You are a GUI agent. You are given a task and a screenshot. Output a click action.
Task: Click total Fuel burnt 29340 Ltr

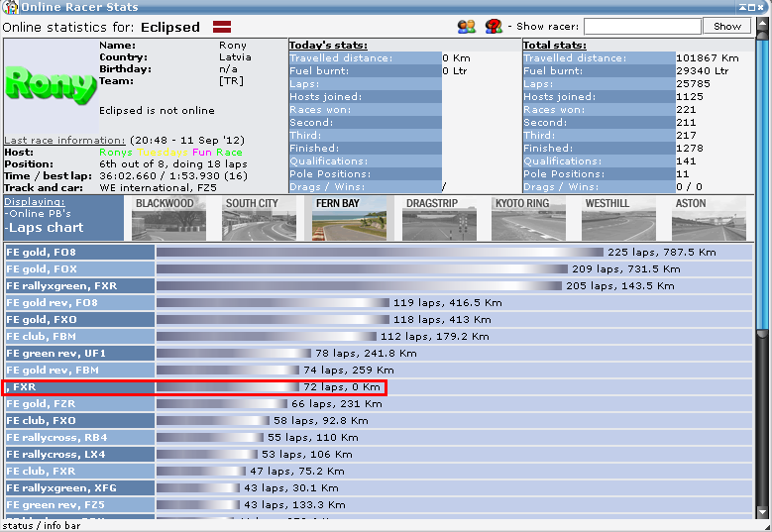702,71
